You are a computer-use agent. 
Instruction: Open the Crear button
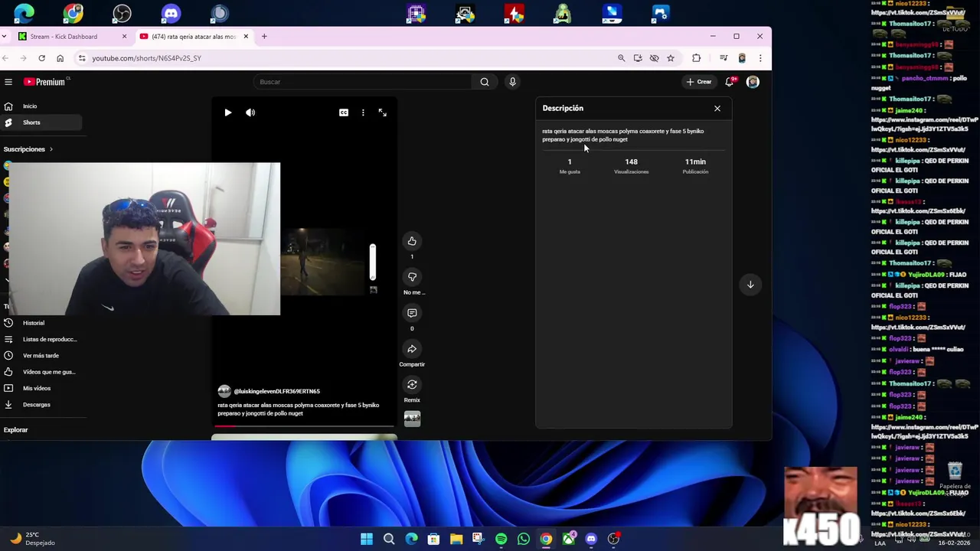[699, 82]
